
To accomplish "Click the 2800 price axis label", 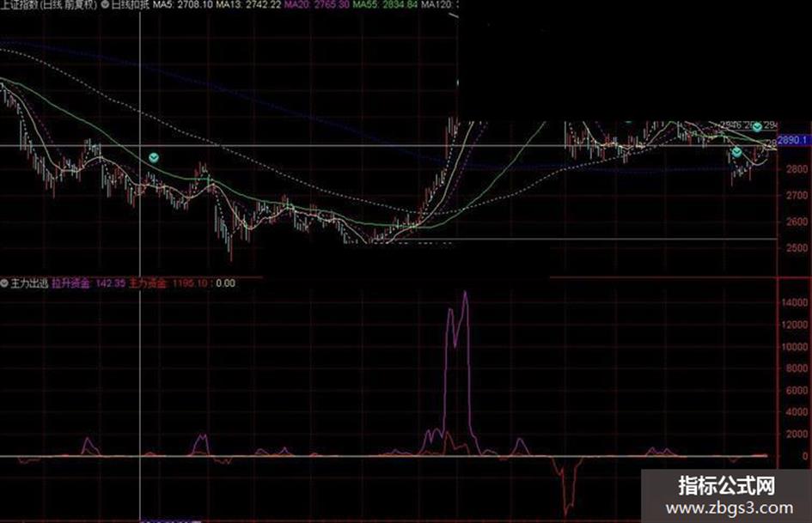I will (x=797, y=169).
